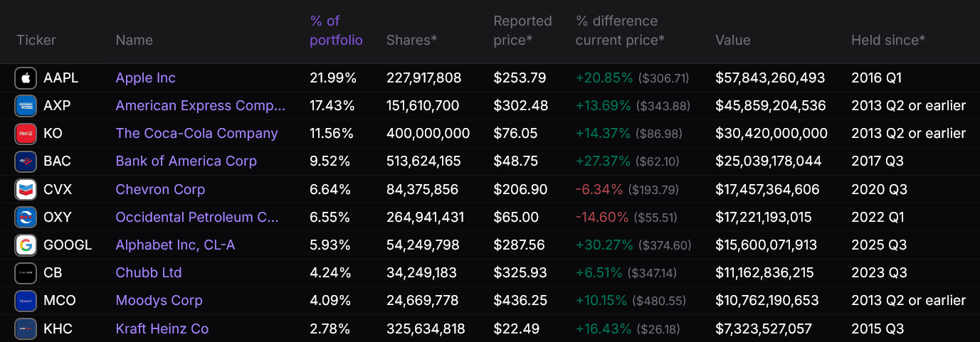
Task: Select the OXY ticker symbol
Action: coord(58,218)
